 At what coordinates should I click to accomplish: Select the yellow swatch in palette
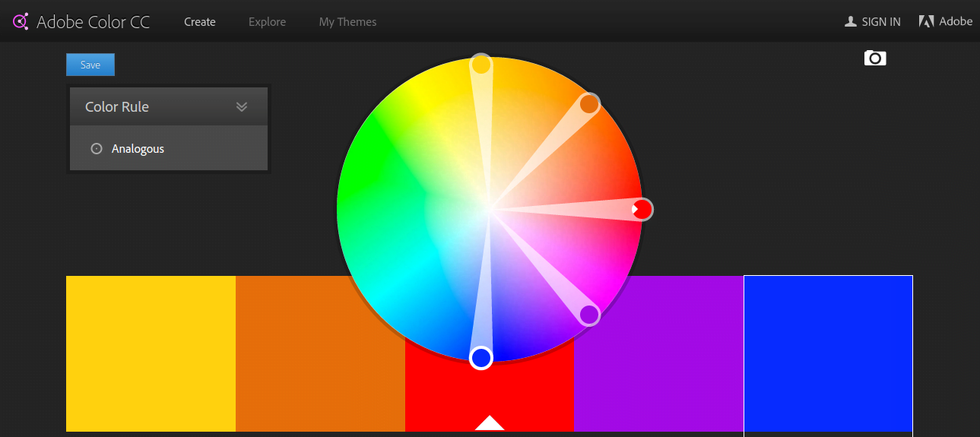coord(151,353)
